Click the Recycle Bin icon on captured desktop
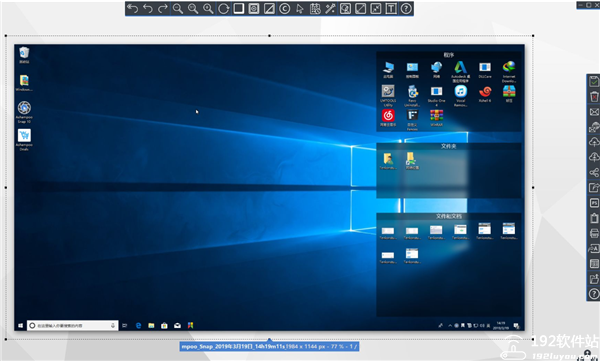Screen dimensions: 600x361 (24, 55)
